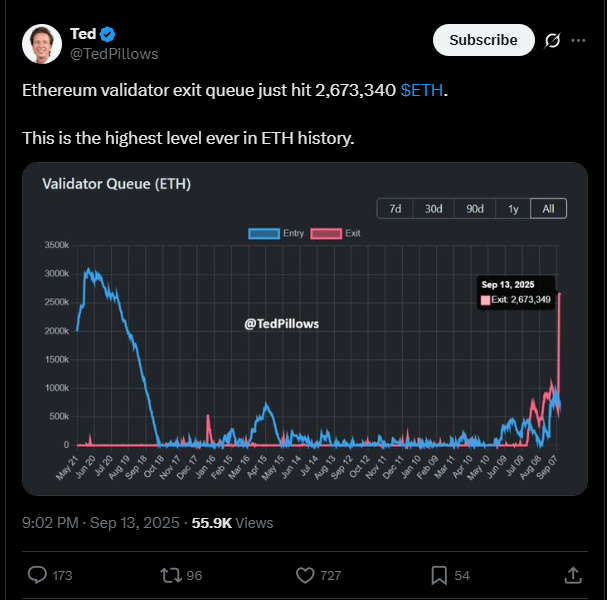The height and width of the screenshot is (600, 607).
Task: Click the repost arrows icon
Action: [x=171, y=575]
